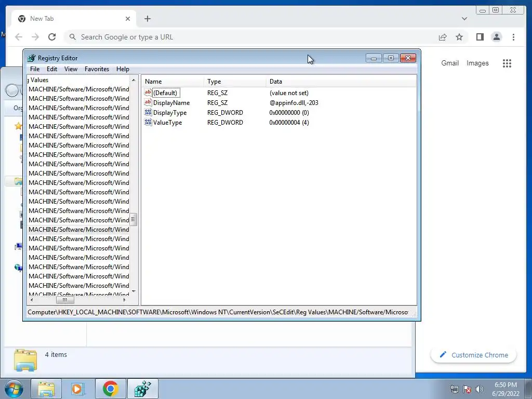Open the View menu in Registry Editor
Screen dimensions: 532x399
(71, 69)
